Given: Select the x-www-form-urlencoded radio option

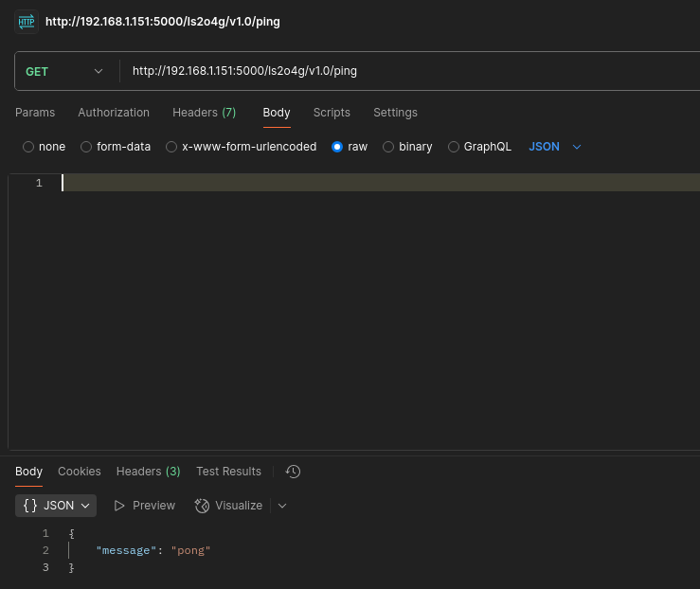Looking at the screenshot, I should pyautogui.click(x=171, y=147).
